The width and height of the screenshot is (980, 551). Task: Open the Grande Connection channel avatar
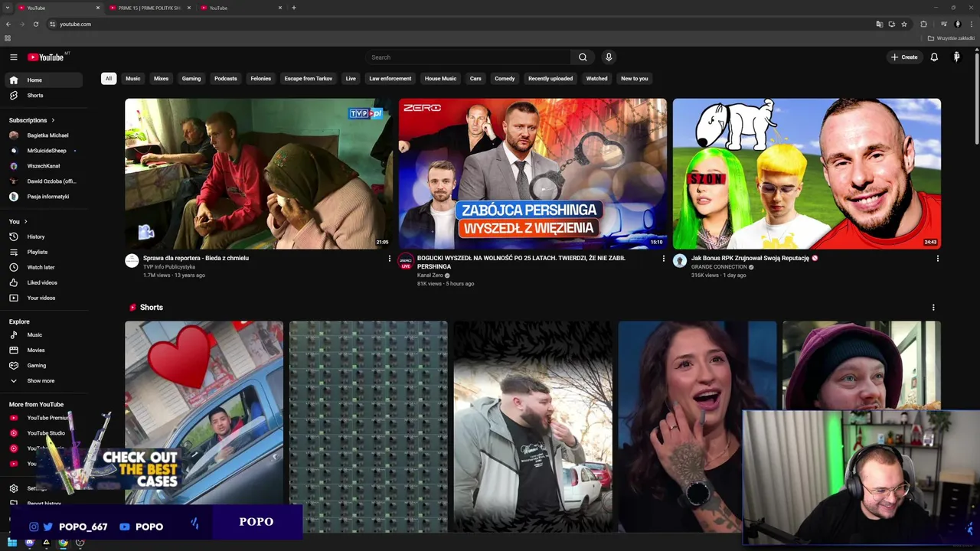click(680, 261)
